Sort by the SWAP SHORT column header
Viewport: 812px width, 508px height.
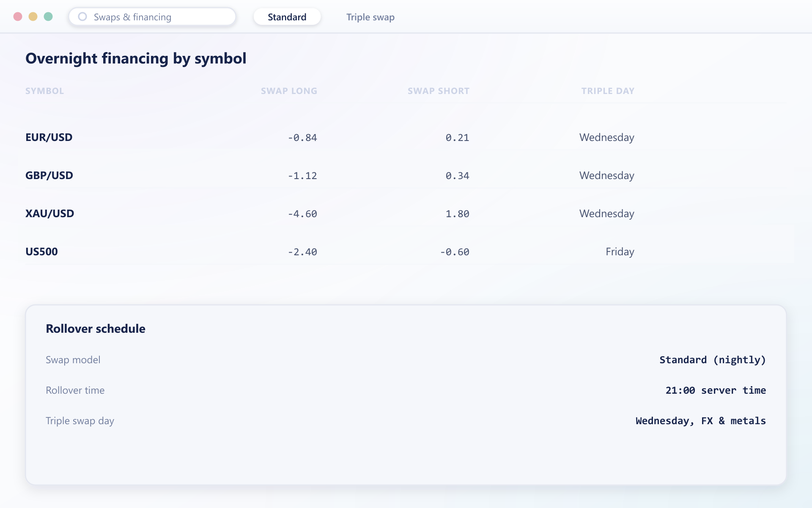point(439,91)
